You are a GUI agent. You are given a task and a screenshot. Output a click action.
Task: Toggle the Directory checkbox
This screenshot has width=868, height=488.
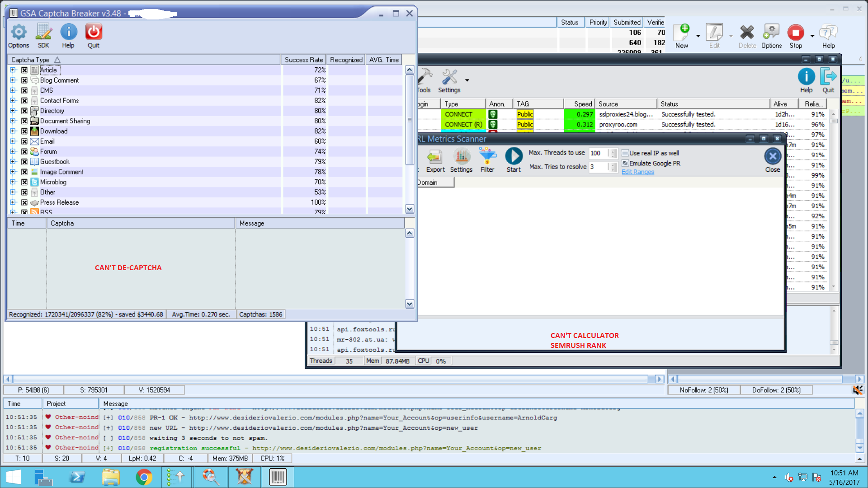pyautogui.click(x=24, y=111)
